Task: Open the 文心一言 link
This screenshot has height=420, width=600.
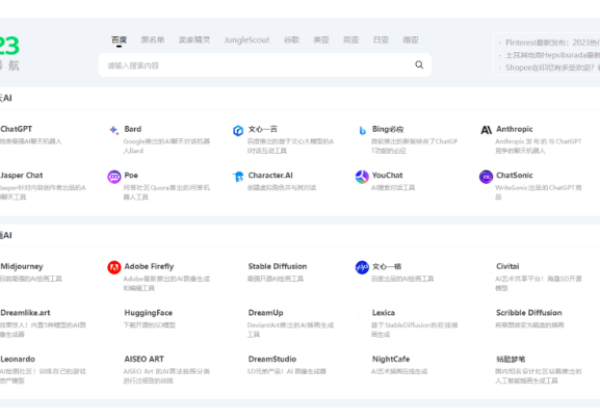Action: (262, 129)
